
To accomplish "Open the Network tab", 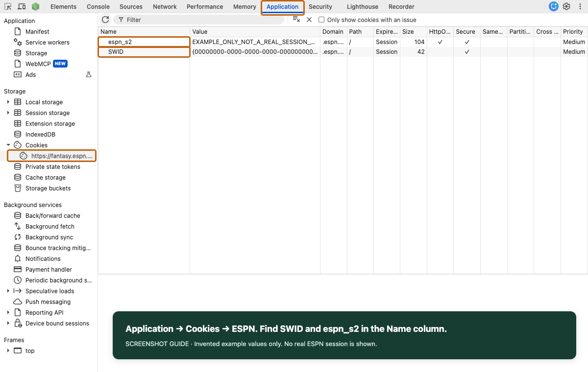I will 165,7.
